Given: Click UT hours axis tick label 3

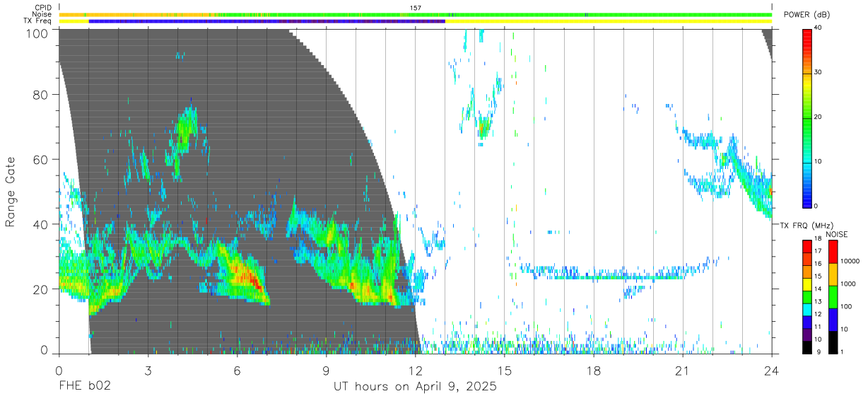Looking at the screenshot, I should point(148,370).
